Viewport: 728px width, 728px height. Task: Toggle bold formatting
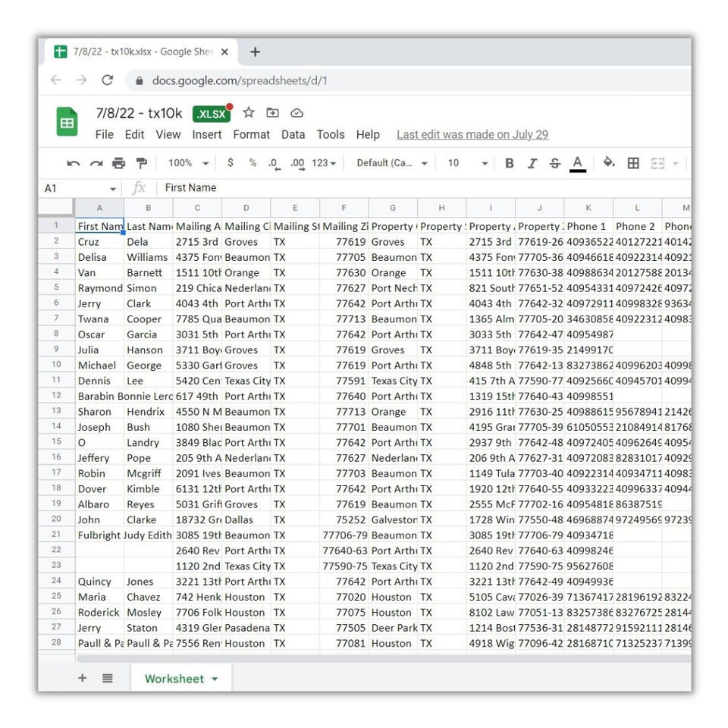[509, 163]
